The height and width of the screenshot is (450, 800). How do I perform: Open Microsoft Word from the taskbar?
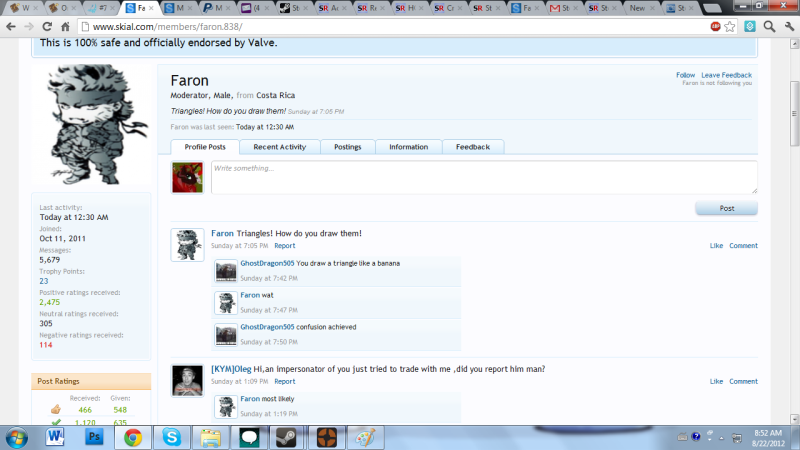[56, 437]
